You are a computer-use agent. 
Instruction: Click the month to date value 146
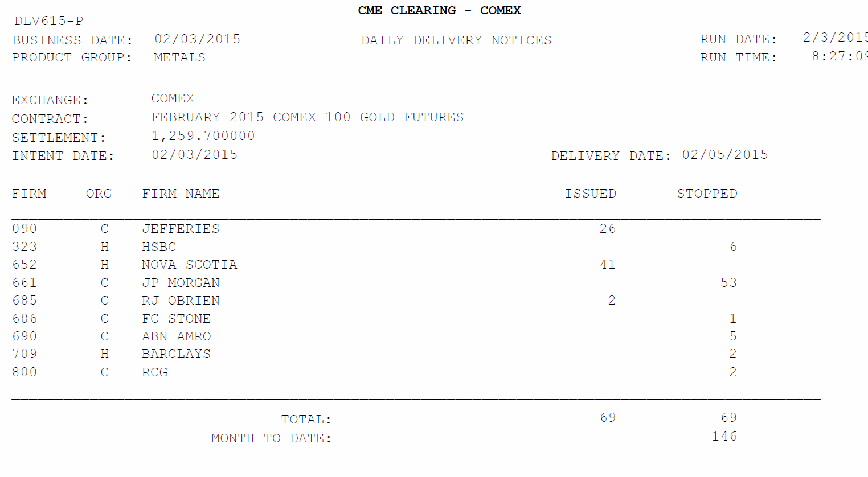pos(724,437)
